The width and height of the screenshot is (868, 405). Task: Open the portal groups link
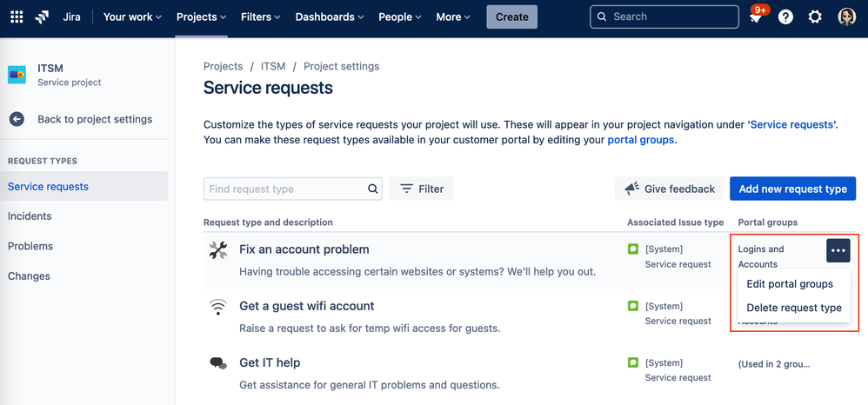pyautogui.click(x=640, y=140)
